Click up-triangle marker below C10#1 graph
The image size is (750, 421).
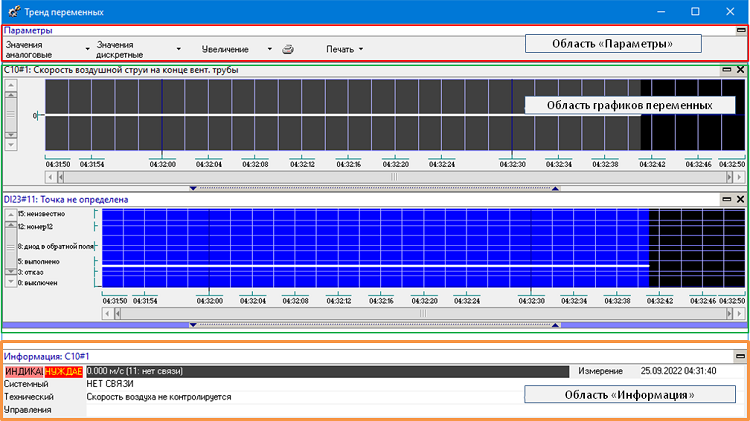point(555,188)
